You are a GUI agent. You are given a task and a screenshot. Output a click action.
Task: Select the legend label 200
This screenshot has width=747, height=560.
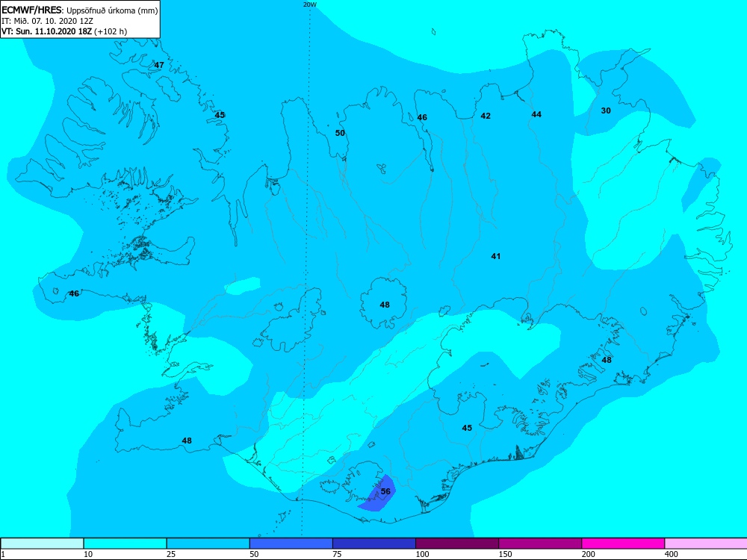coord(589,554)
